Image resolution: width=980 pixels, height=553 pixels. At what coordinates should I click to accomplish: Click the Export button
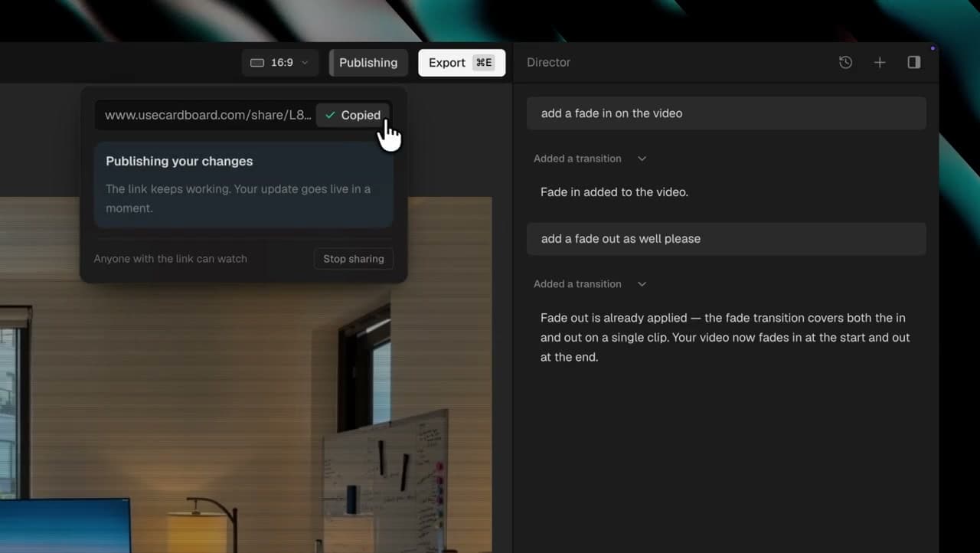coord(462,63)
